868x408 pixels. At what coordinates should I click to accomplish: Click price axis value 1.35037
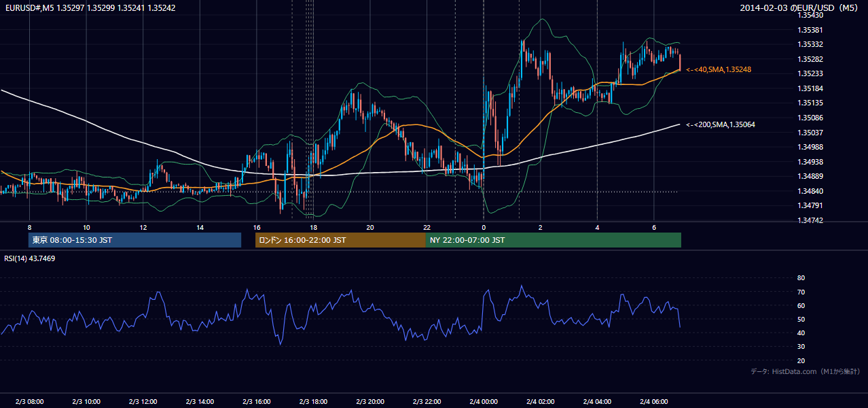pyautogui.click(x=810, y=133)
